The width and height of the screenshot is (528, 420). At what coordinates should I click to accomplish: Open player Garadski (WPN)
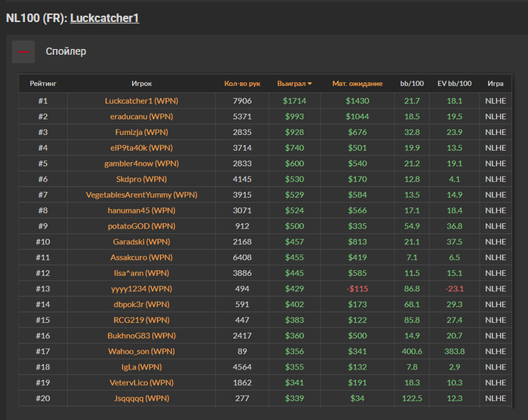[142, 241]
